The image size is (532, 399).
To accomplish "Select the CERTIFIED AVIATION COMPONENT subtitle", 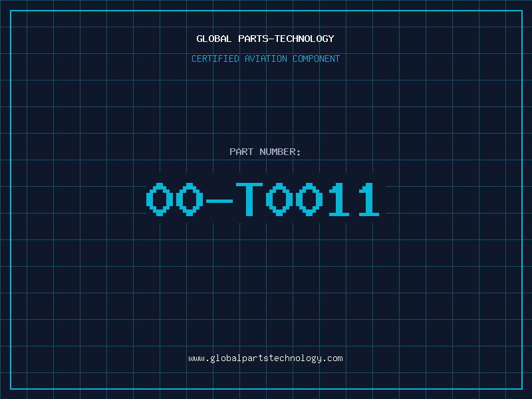I will 265,59.
